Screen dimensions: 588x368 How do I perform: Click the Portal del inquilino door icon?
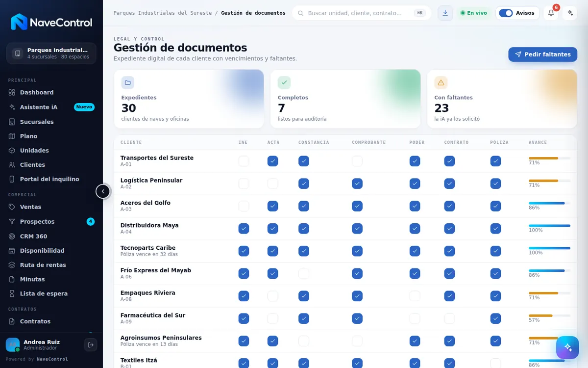[x=12, y=179]
